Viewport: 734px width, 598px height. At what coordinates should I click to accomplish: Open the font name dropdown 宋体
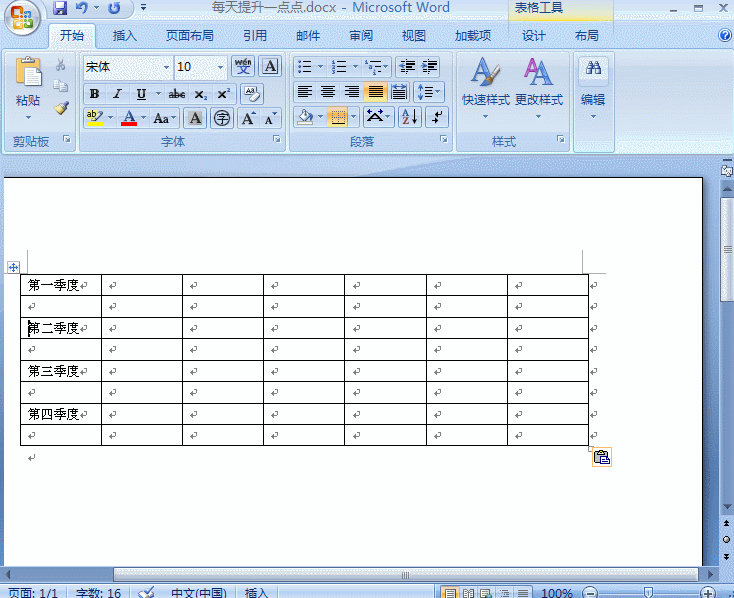tap(166, 67)
